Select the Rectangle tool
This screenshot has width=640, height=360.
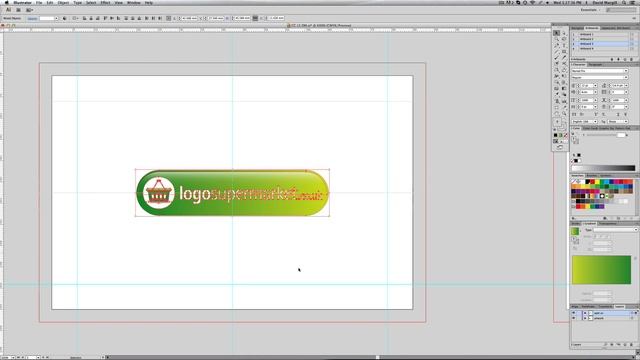pyautogui.click(x=564, y=51)
